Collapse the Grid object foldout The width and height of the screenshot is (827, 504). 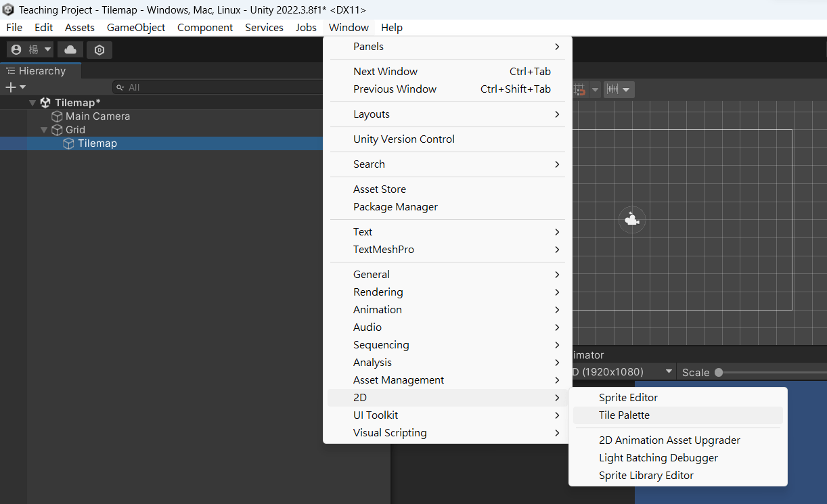44,130
